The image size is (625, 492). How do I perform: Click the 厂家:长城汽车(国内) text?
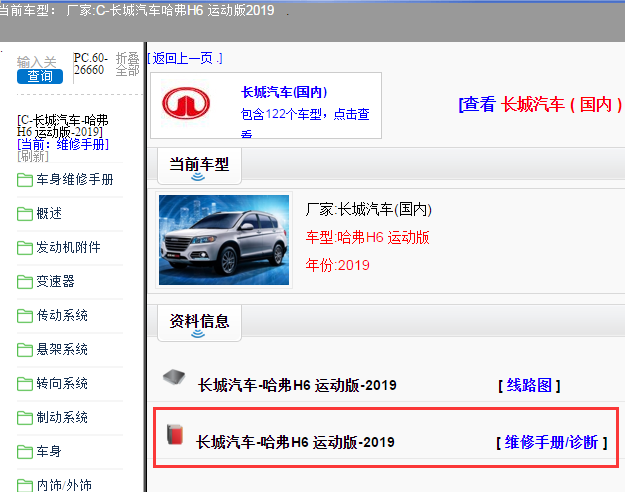pos(369,209)
